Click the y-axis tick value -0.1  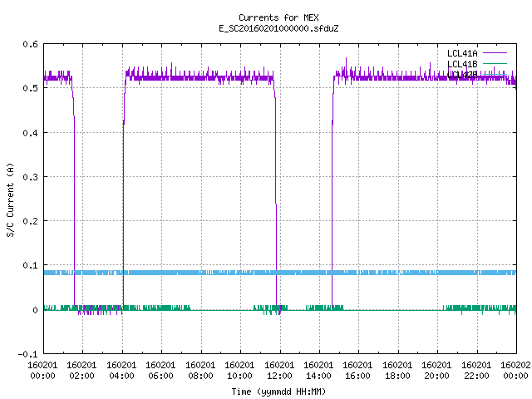coord(27,354)
